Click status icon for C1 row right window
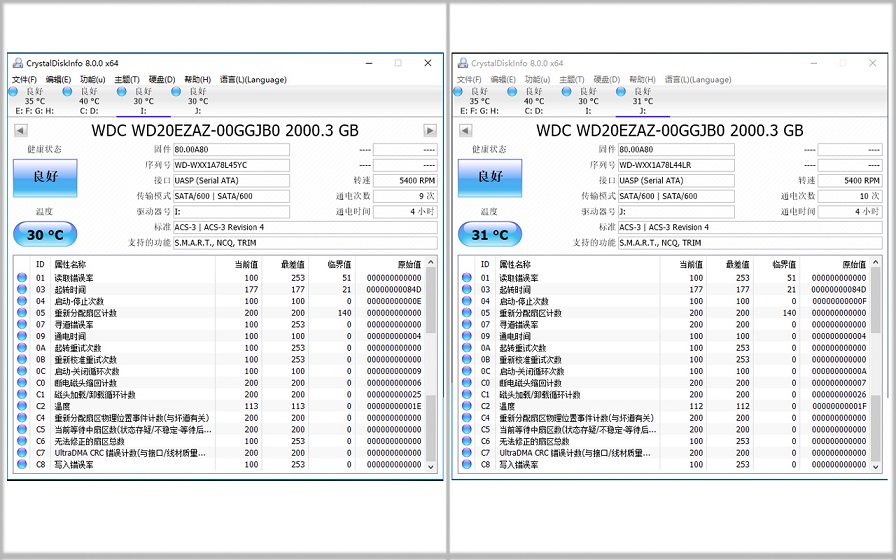The height and width of the screenshot is (560, 896). (467, 394)
